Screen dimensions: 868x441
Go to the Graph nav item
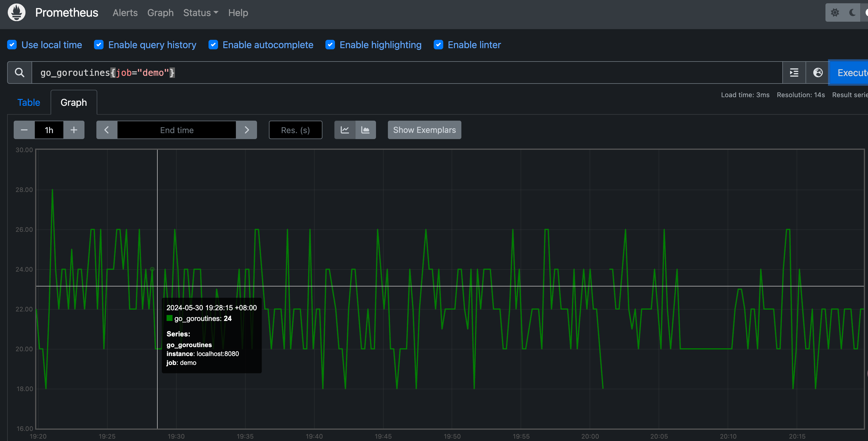coord(160,13)
